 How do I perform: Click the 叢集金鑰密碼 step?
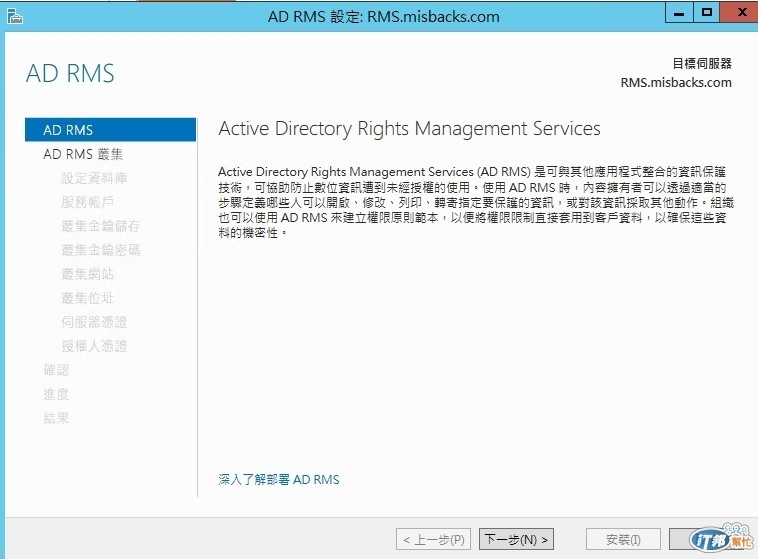[101, 250]
